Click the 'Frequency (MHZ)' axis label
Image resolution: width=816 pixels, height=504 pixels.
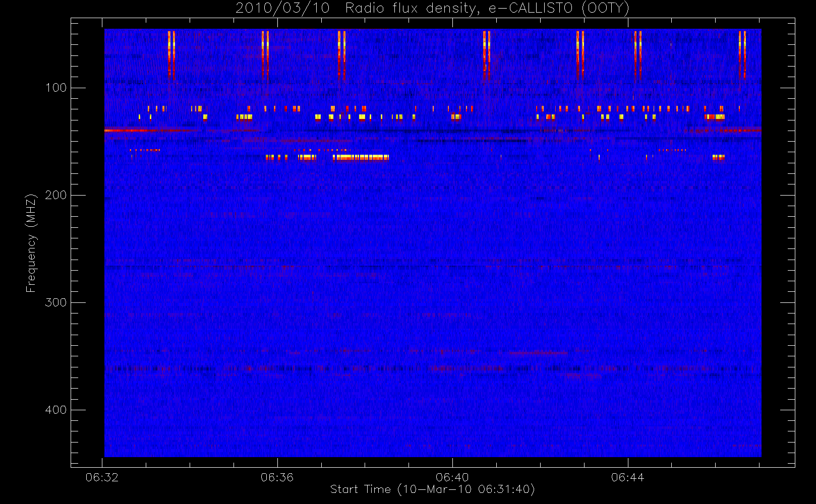pyautogui.click(x=31, y=243)
